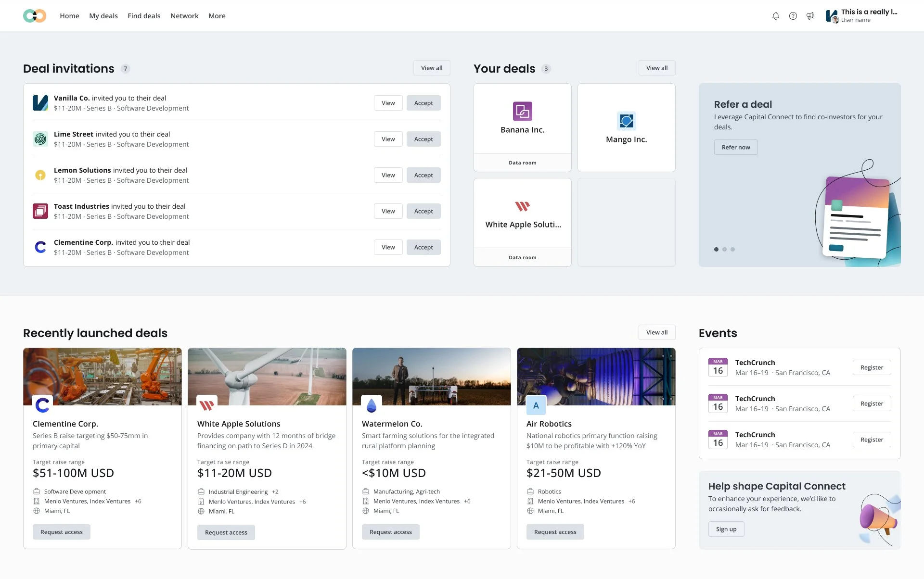Click the Toast Industries logo icon
The height and width of the screenshot is (579, 924).
(40, 211)
